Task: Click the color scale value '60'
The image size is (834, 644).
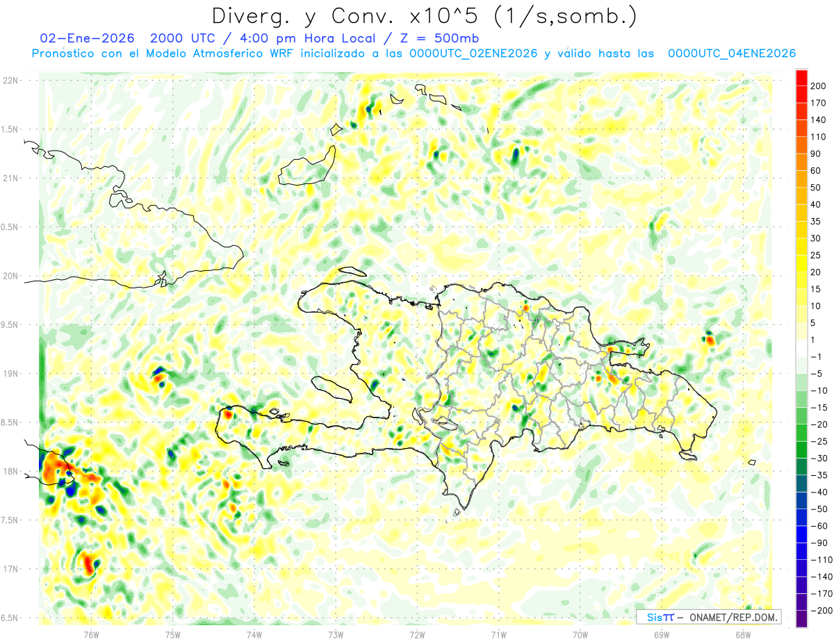Action: click(817, 171)
